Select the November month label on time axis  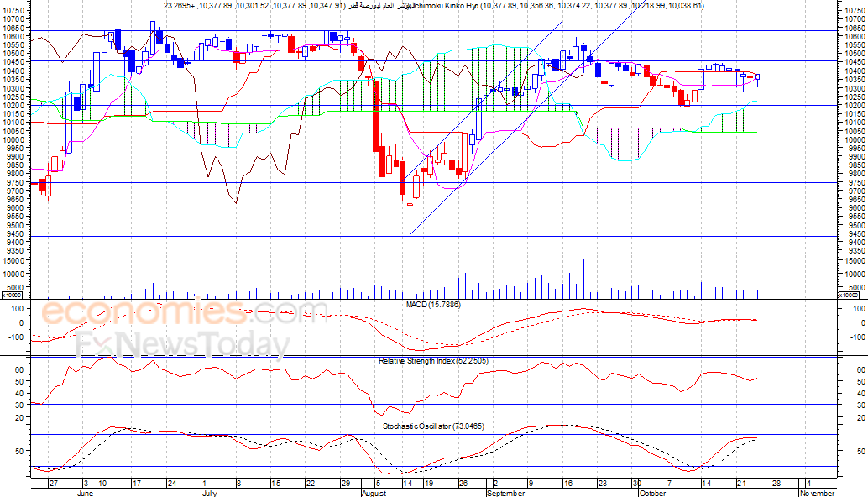coord(817,493)
